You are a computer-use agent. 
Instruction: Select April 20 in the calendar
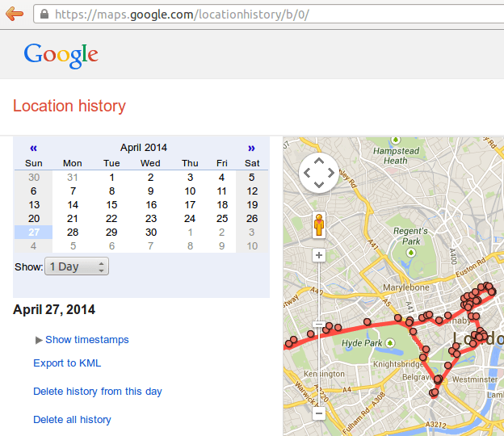pos(33,219)
